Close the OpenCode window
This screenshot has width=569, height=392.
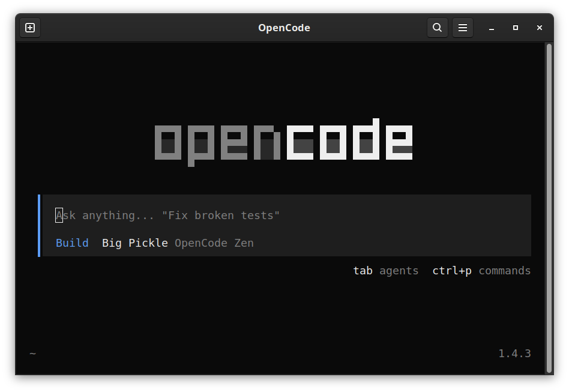pos(539,28)
